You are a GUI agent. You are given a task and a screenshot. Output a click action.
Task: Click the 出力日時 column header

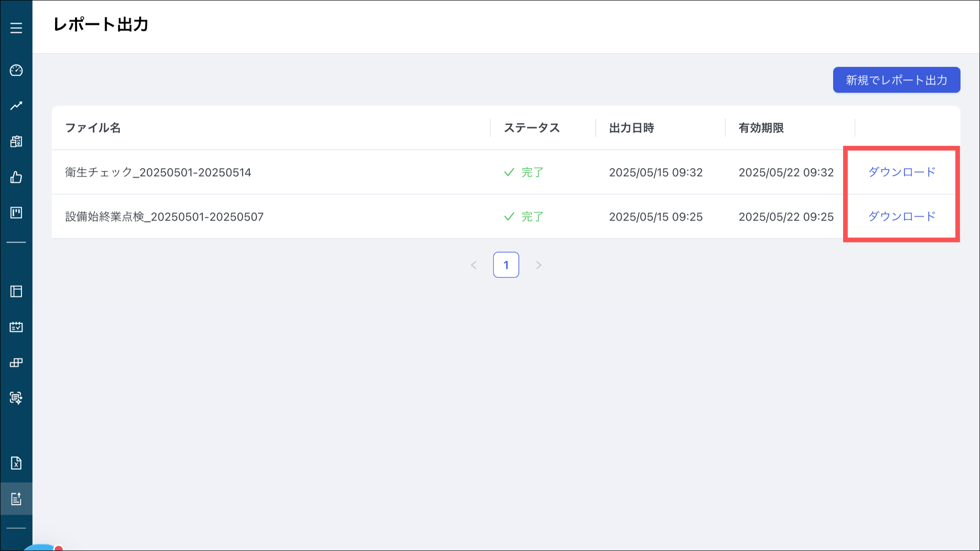pos(631,128)
